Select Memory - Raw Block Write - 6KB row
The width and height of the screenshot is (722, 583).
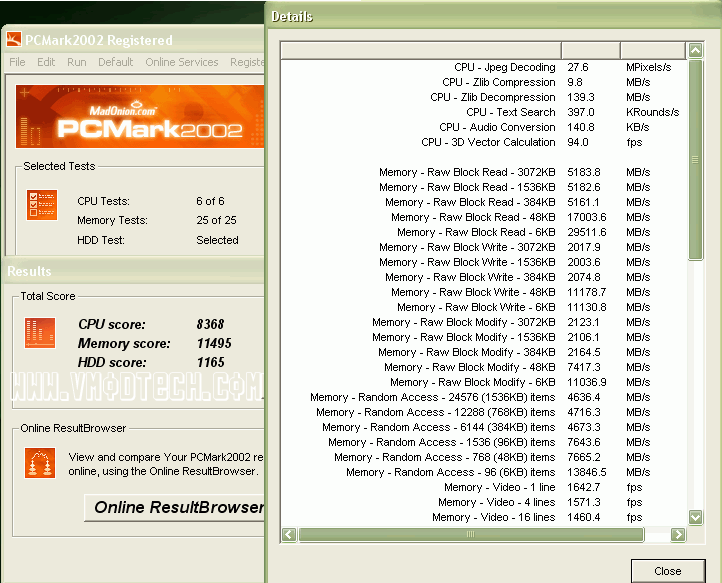click(483, 307)
